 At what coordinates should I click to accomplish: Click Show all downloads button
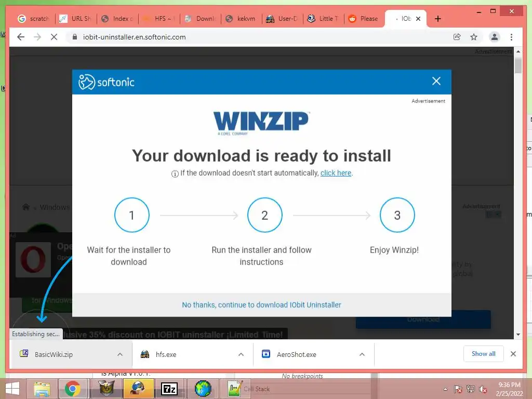(x=484, y=354)
